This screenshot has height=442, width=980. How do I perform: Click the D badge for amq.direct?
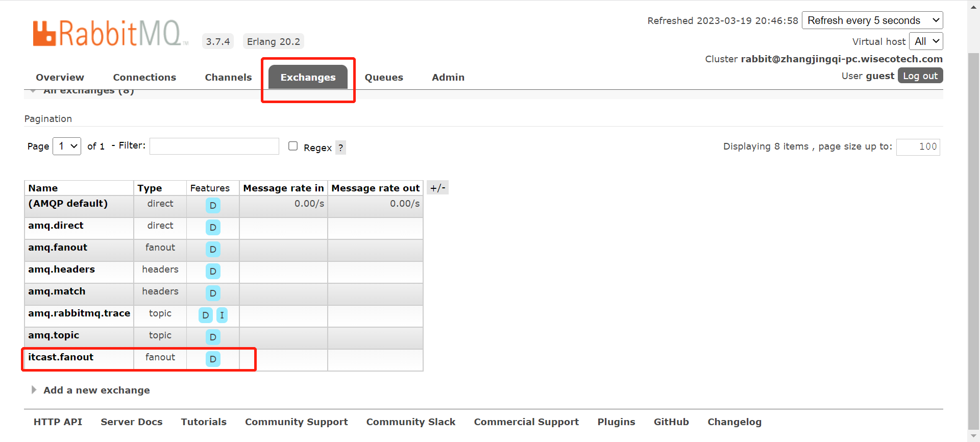pos(213,227)
